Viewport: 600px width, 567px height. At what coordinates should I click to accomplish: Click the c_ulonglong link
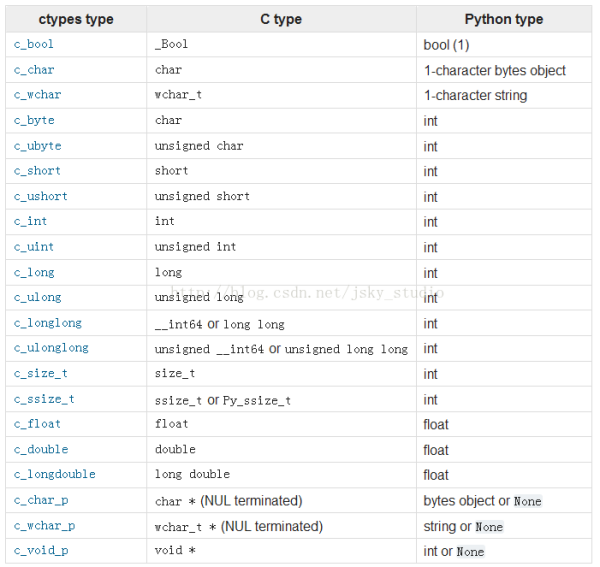(x=51, y=348)
